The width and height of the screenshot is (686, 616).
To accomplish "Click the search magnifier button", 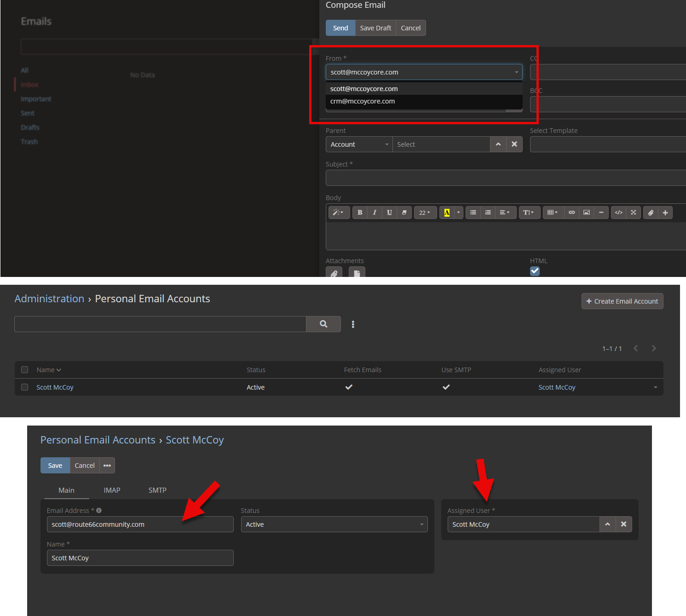I will tap(323, 324).
